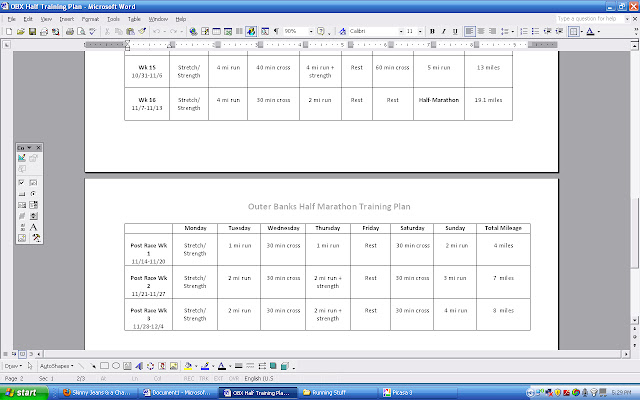Open the Format menu
Image resolution: width=640 pixels, height=400 pixels.
click(x=90, y=19)
